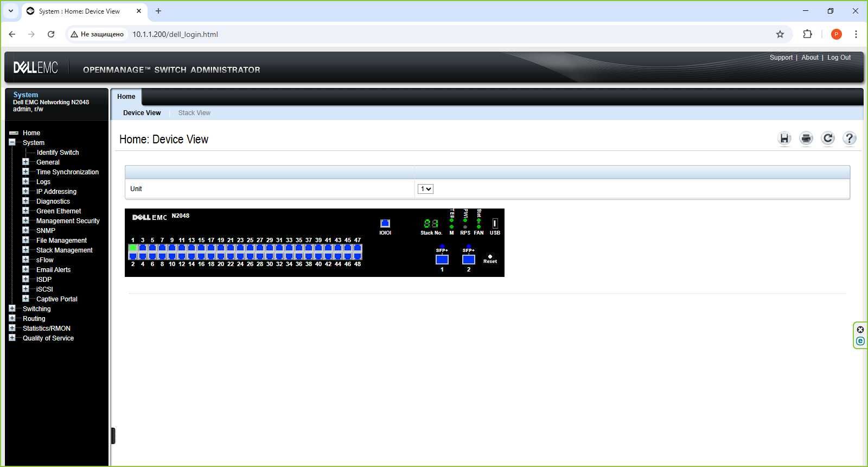The width and height of the screenshot is (868, 467).
Task: Click SFP+ port 2 on the switch
Action: point(469,260)
